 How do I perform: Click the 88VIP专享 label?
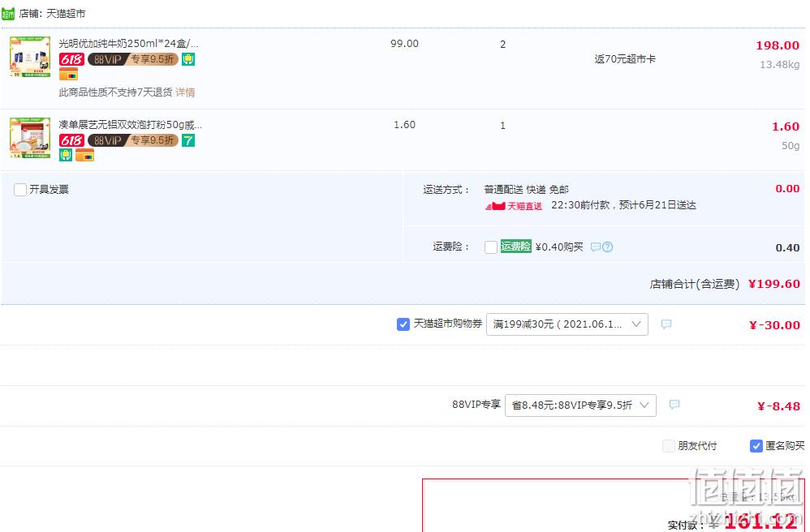[476, 405]
